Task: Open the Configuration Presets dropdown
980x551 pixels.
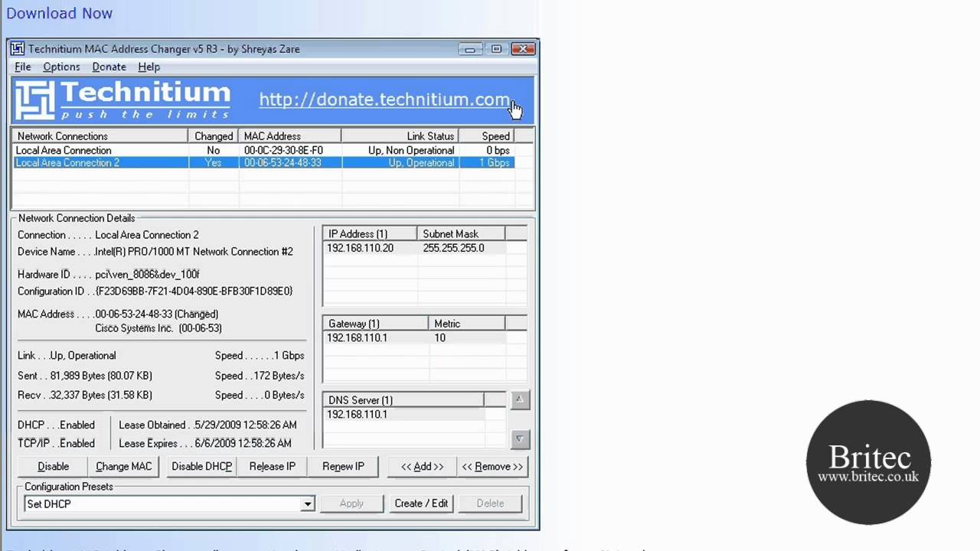Action: point(307,504)
